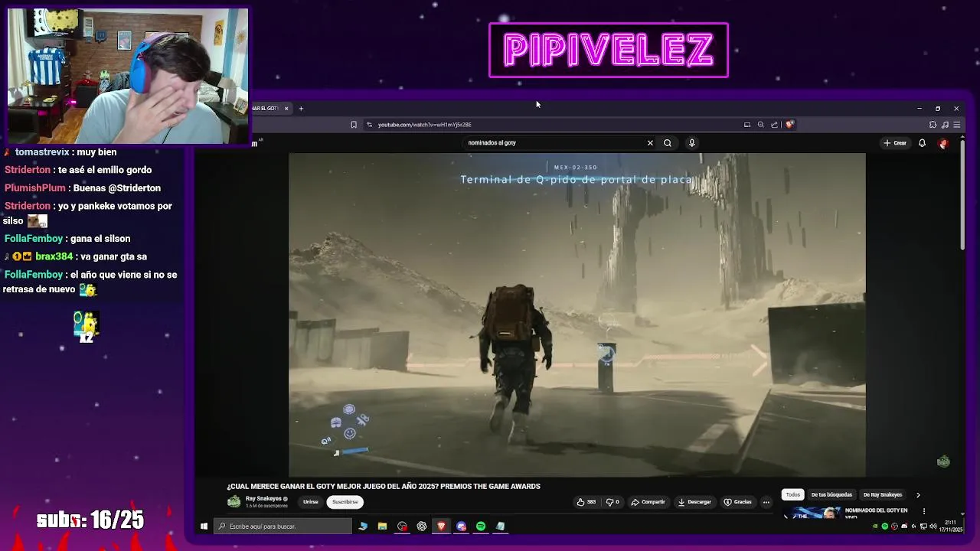980x551 pixels.
Task: Click the video title '¿Cual merece ganar el GOTY'
Action: pos(384,487)
